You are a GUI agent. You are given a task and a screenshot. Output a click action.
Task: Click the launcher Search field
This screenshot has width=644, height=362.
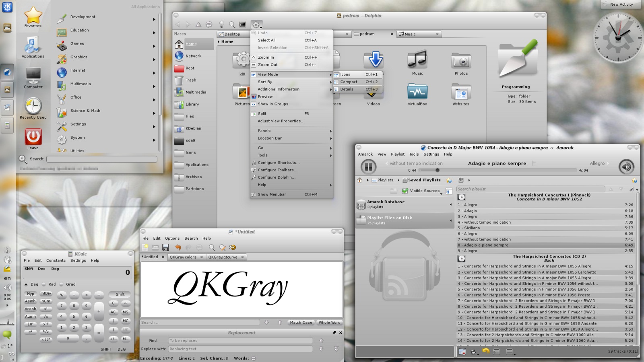pos(101,159)
